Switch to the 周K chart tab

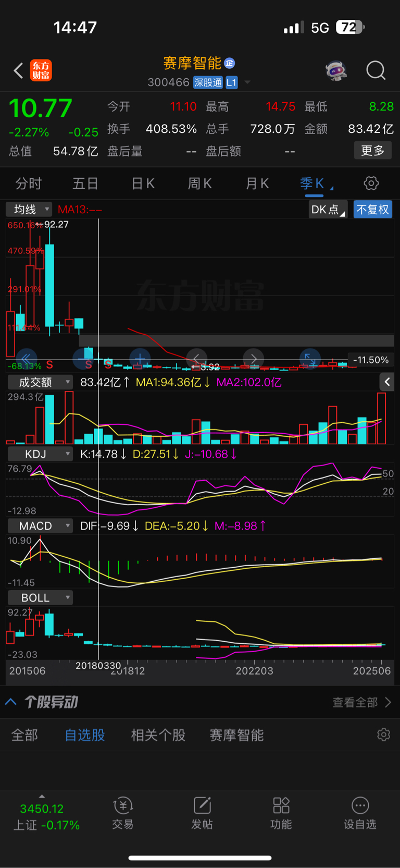click(199, 184)
